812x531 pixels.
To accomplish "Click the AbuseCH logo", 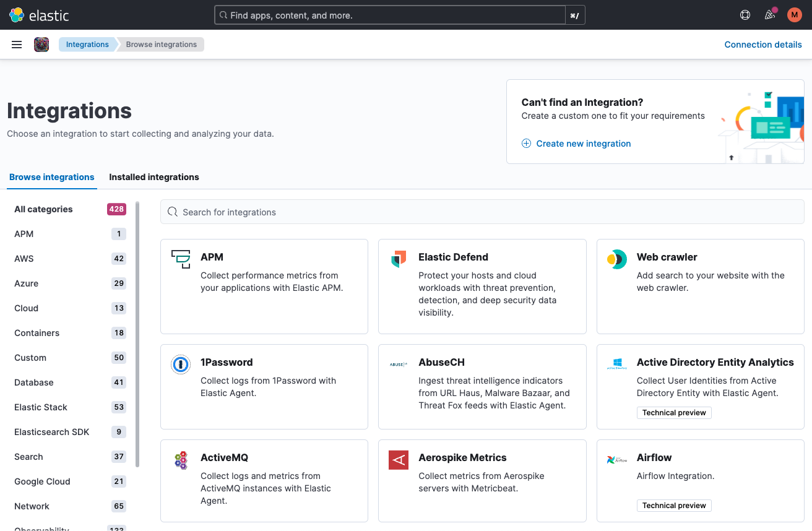I will [399, 365].
